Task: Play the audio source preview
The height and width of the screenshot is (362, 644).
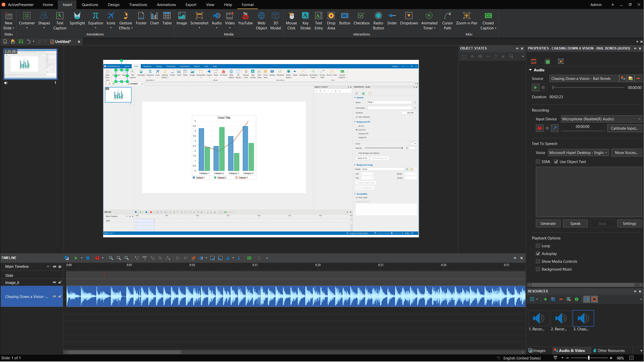Action: pyautogui.click(x=535, y=88)
